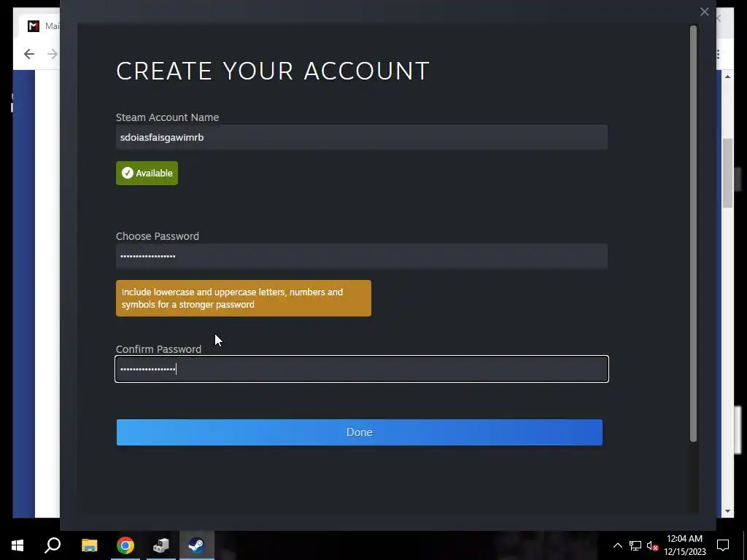The height and width of the screenshot is (560, 747).
Task: Click the Choose Password field
Action: pos(362,256)
